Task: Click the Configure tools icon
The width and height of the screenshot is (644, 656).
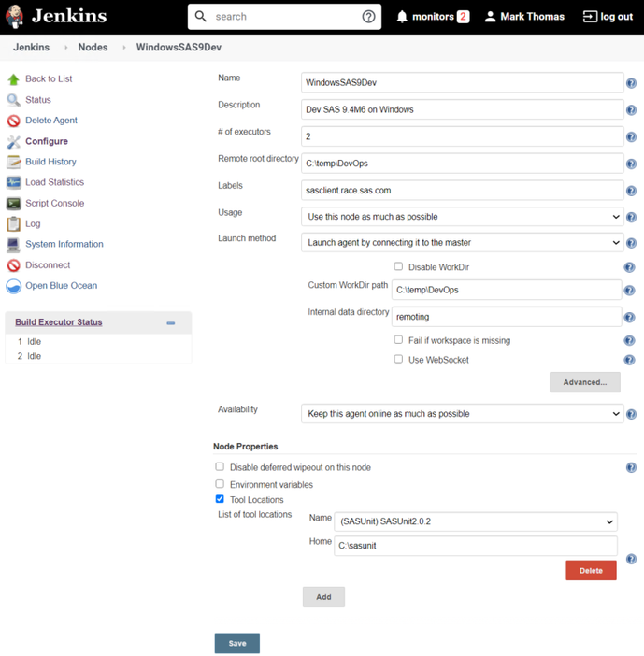Action: (13, 142)
